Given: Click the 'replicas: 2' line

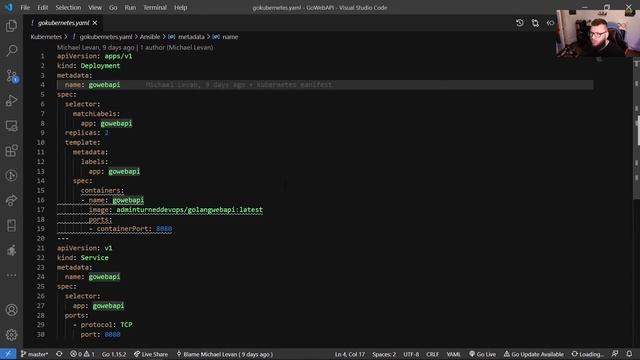Looking at the screenshot, I should [x=87, y=133].
